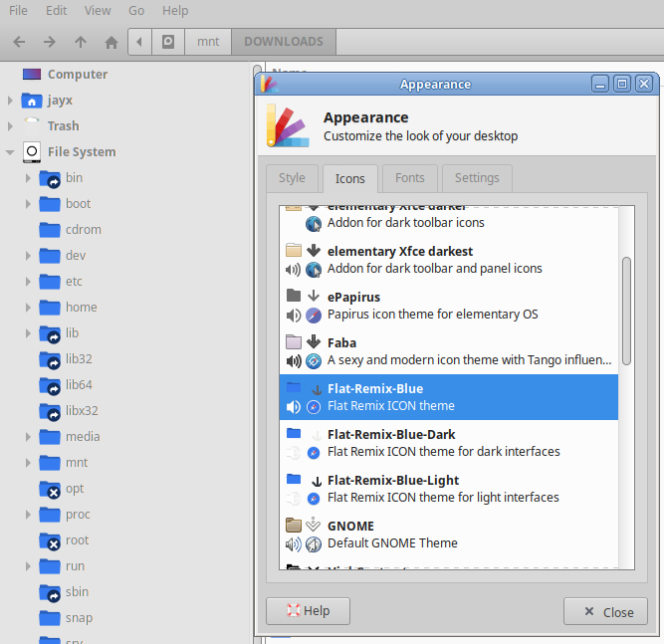Expand the jayx tree node
Screen dimensions: 664x644
tap(10, 101)
